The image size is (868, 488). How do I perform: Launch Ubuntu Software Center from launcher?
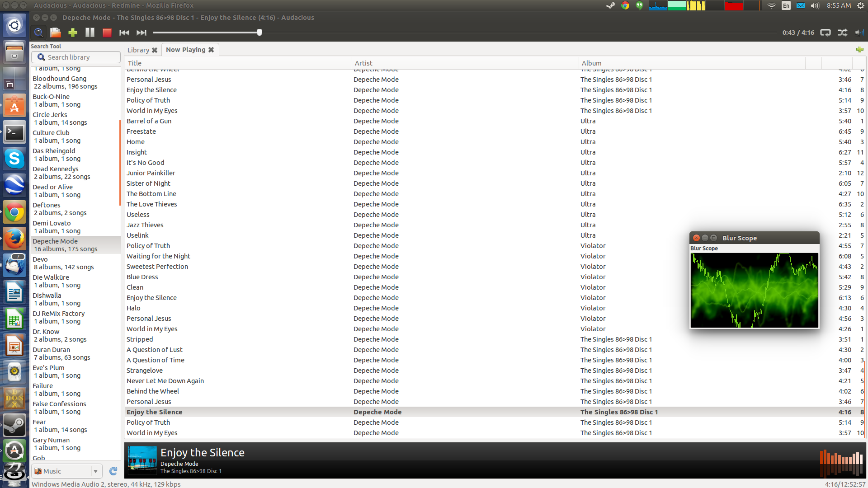click(14, 105)
